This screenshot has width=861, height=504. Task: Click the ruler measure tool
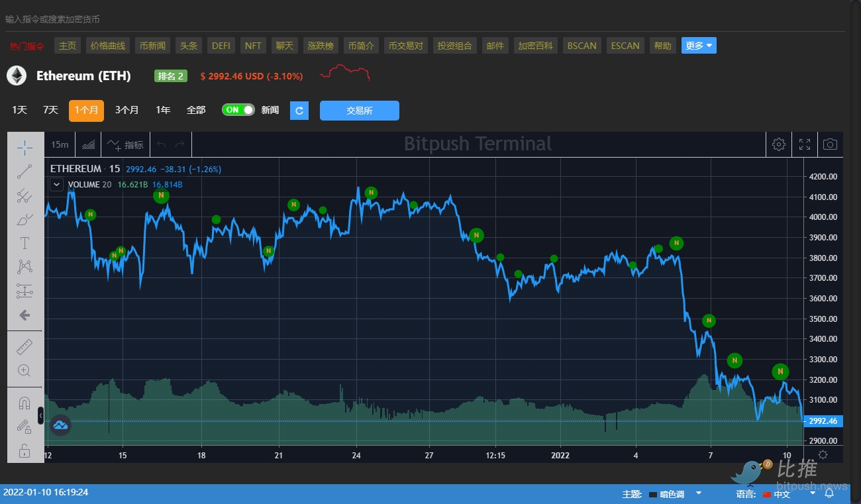coord(25,346)
